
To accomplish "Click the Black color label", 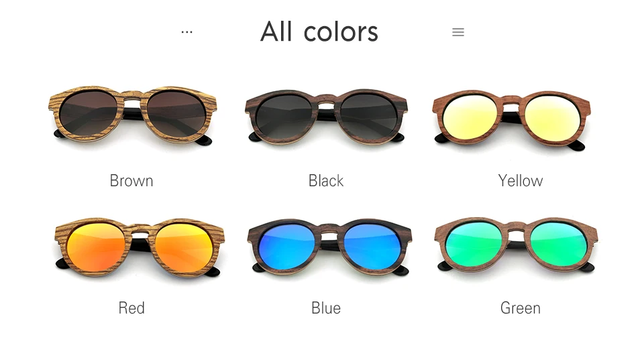I will pos(326,181).
